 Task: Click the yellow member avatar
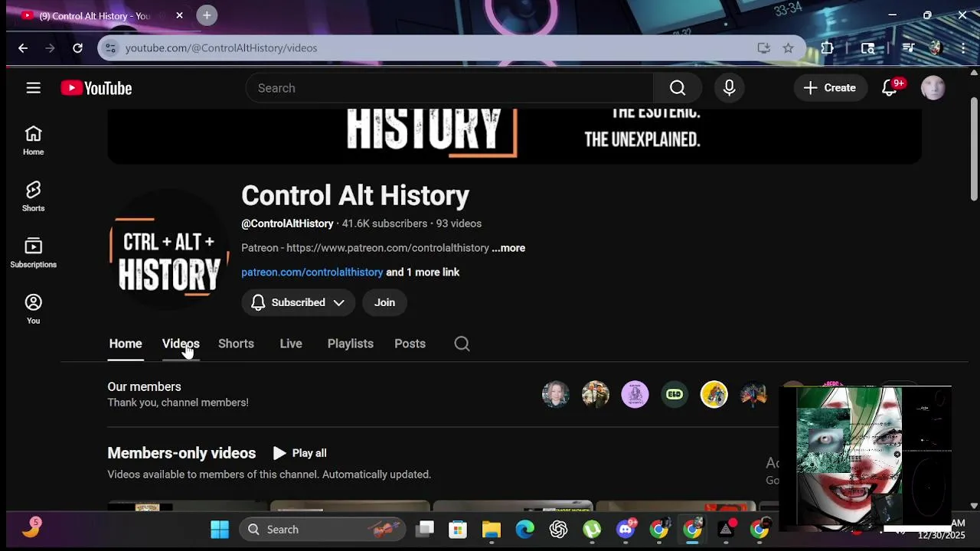tap(714, 394)
